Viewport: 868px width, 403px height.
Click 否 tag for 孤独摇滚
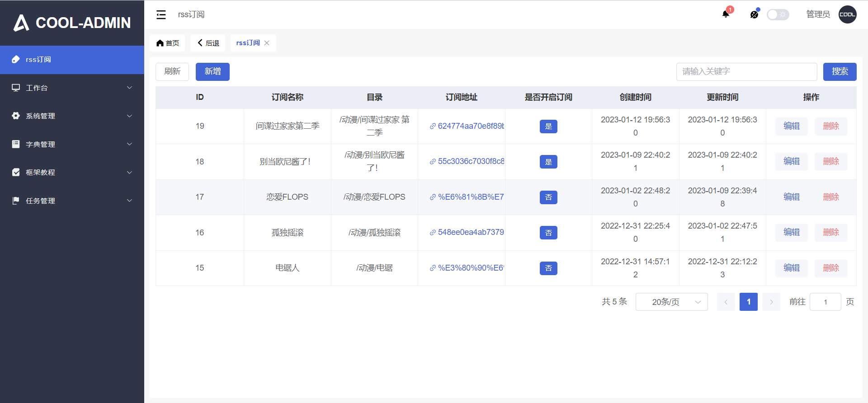548,233
